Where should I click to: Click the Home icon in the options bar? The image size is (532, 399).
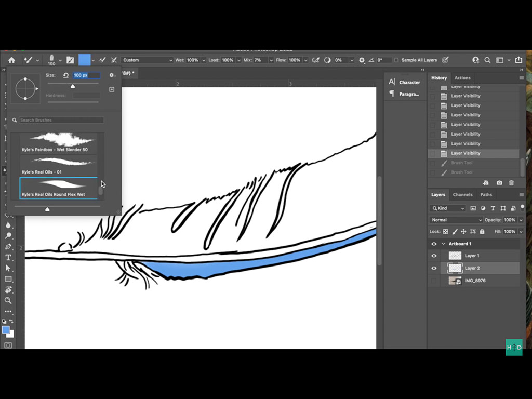(x=10, y=60)
